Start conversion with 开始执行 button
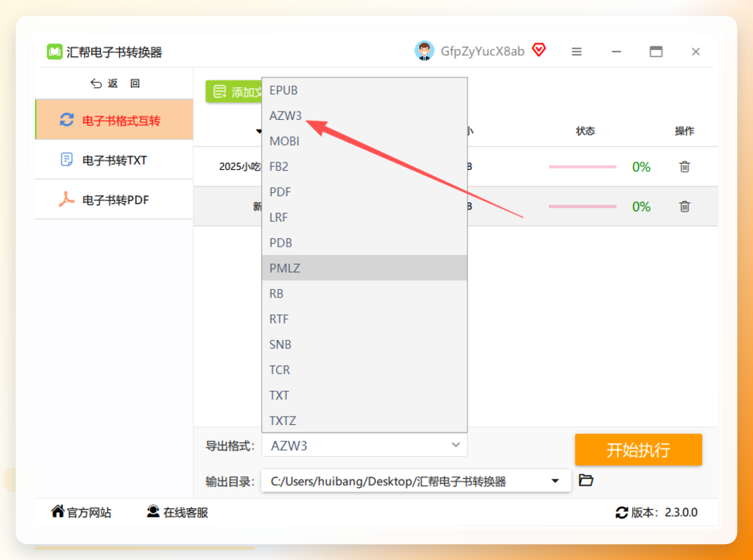This screenshot has width=753, height=560. point(638,450)
